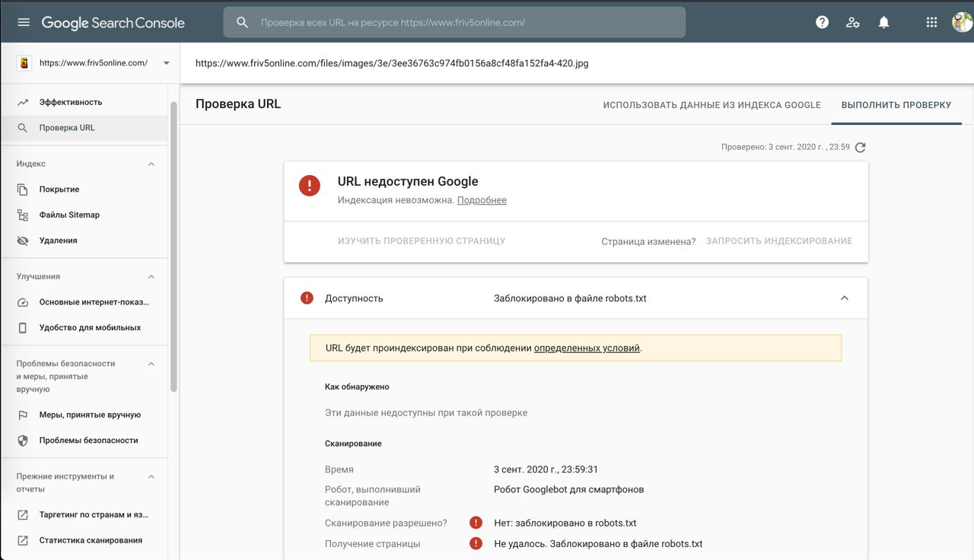Collapse the Улучшения sidebar section
The image size is (974, 560).
(x=151, y=277)
